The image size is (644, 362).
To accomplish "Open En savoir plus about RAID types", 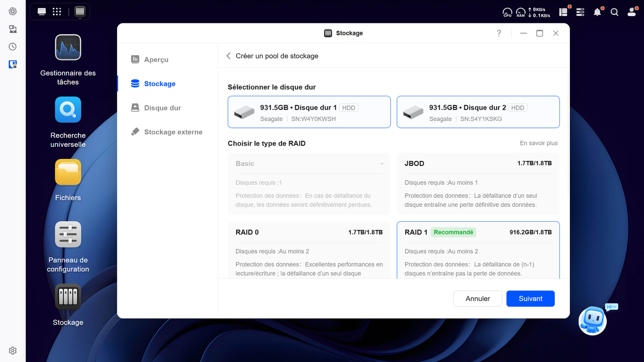I will pos(539,143).
